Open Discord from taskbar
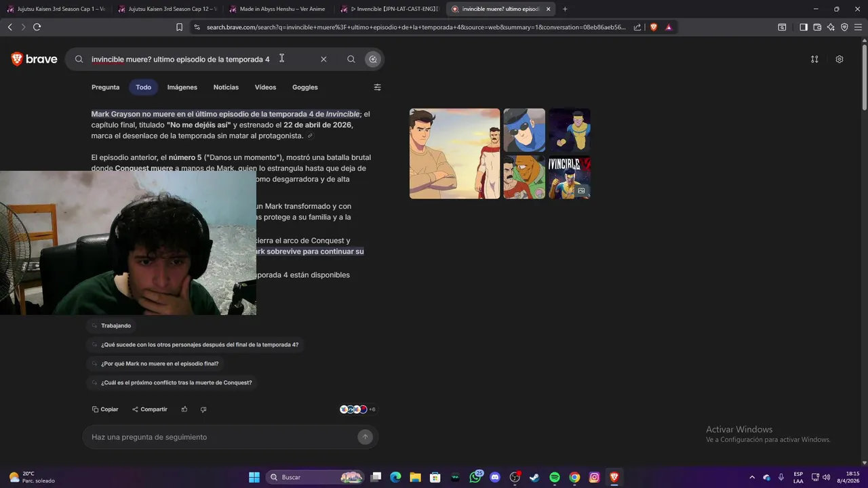 (495, 477)
